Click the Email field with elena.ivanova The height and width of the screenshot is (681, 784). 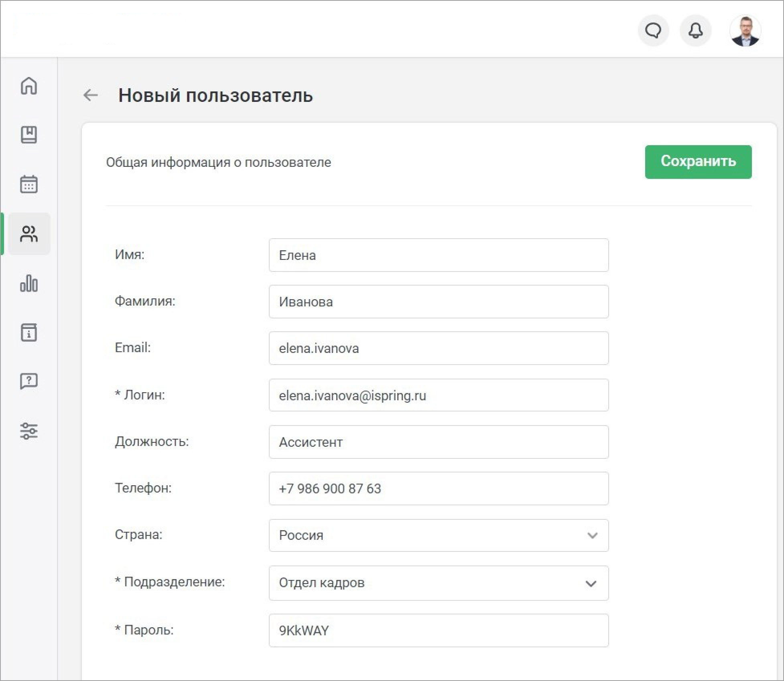[439, 348]
